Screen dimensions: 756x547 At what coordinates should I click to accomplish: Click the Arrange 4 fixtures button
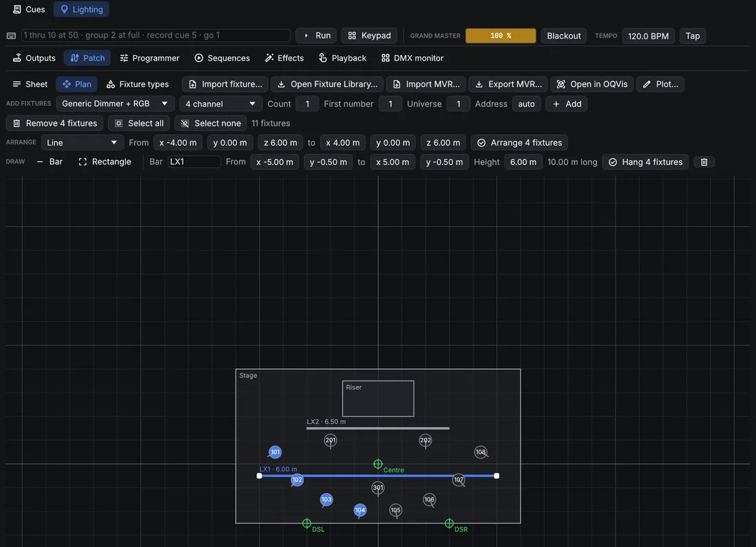pyautogui.click(x=520, y=143)
